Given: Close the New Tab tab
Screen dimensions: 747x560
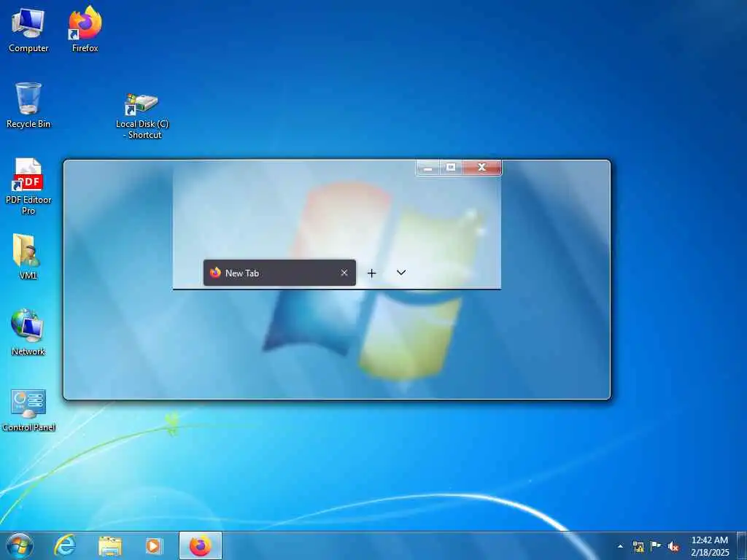Looking at the screenshot, I should (344, 273).
